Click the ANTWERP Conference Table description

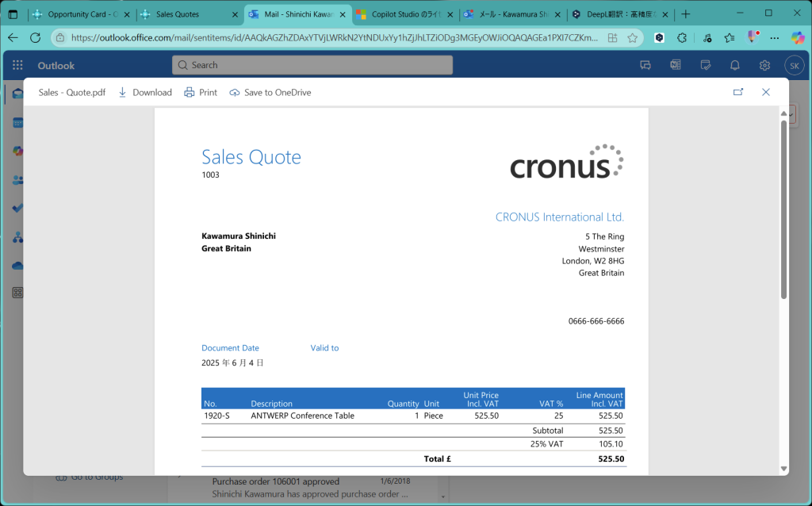click(302, 416)
